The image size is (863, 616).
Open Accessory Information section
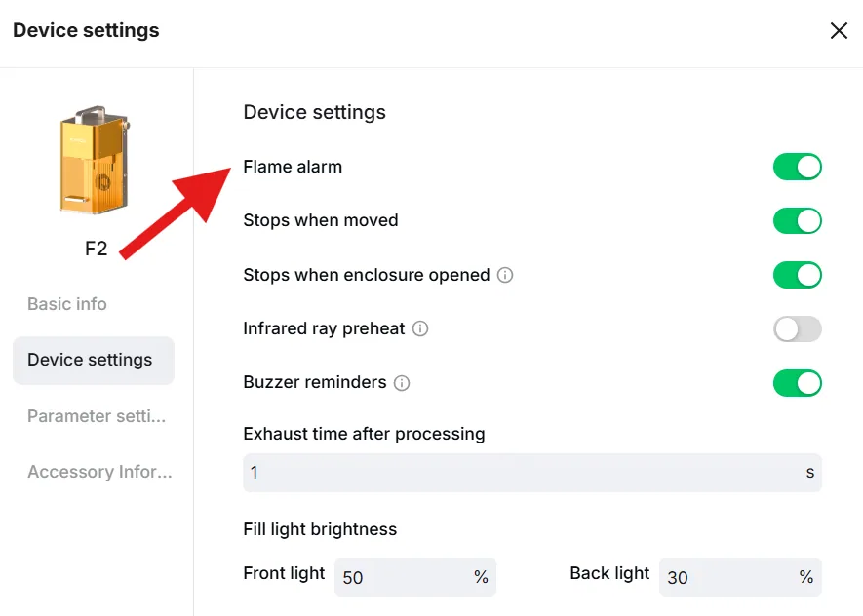coord(99,472)
